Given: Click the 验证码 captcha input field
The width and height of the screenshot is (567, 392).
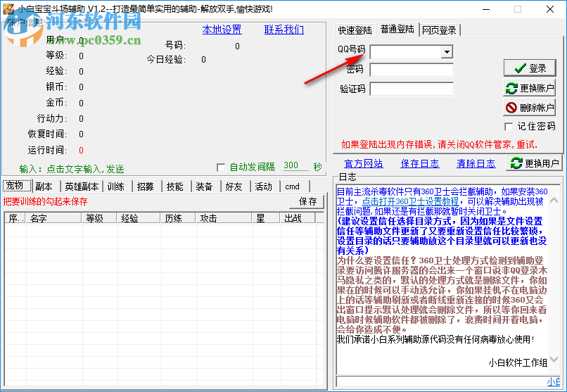Looking at the screenshot, I should [x=412, y=89].
